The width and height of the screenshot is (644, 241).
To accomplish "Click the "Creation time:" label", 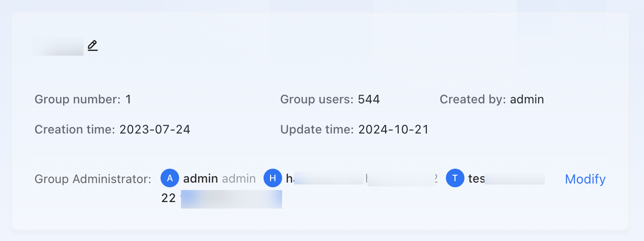I will (x=75, y=129).
